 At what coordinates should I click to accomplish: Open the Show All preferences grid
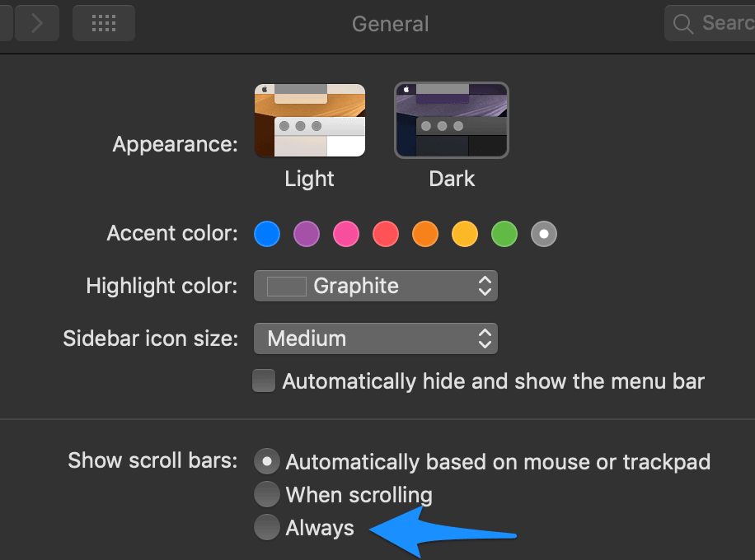[x=103, y=23]
